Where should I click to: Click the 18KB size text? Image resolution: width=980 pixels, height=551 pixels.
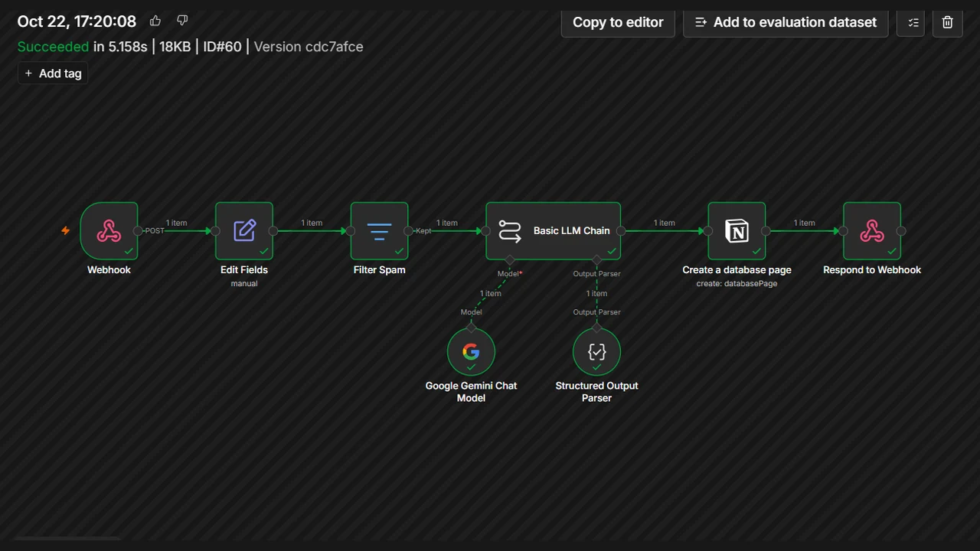point(175,47)
